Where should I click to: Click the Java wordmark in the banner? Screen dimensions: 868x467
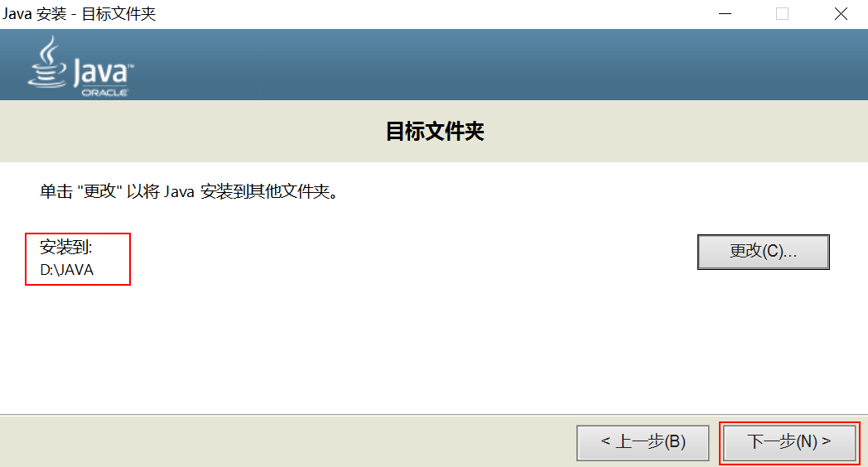(104, 73)
